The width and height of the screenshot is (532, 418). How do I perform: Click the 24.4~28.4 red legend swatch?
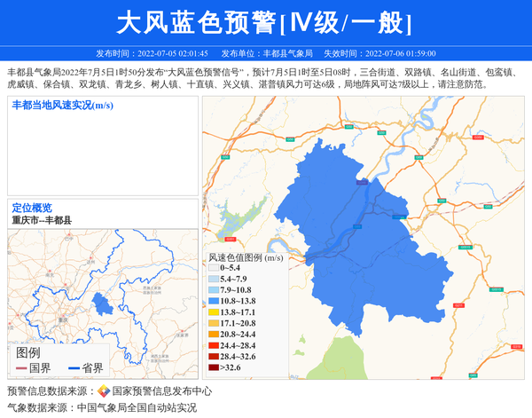click(213, 345)
